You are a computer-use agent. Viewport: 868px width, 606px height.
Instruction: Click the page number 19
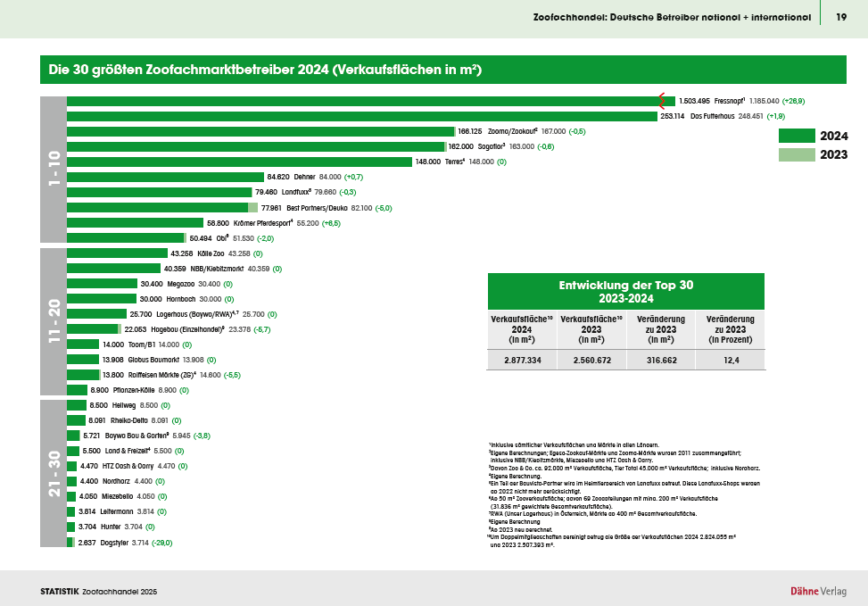(840, 17)
